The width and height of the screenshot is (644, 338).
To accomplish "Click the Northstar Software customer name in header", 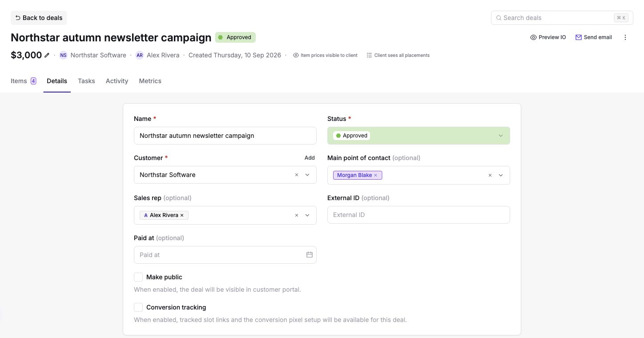I will [x=98, y=55].
